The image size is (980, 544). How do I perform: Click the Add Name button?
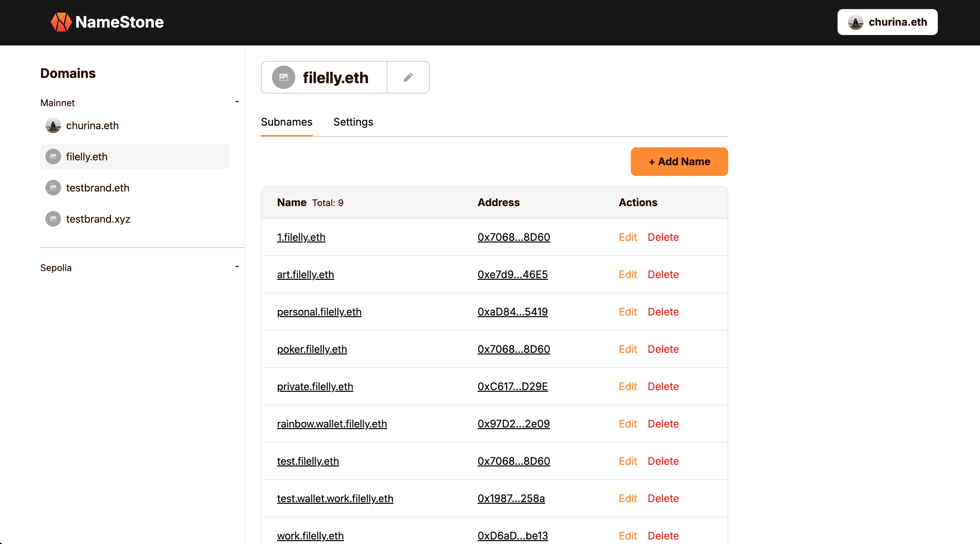pyautogui.click(x=679, y=162)
